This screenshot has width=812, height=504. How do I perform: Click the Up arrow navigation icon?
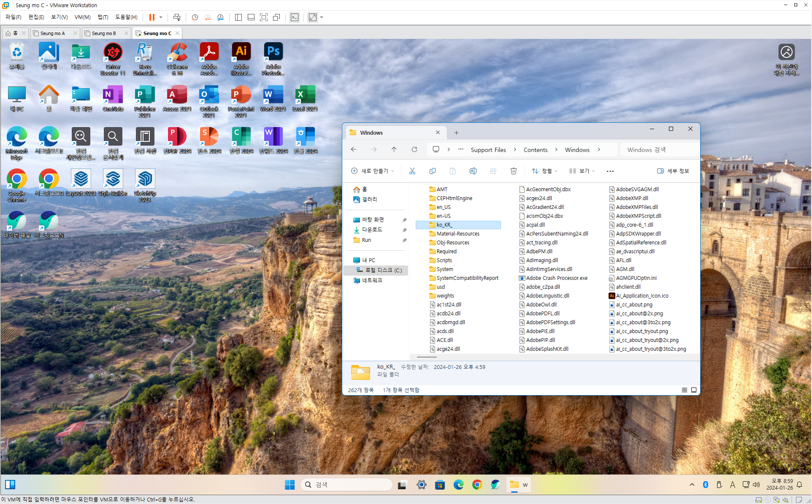(x=394, y=149)
